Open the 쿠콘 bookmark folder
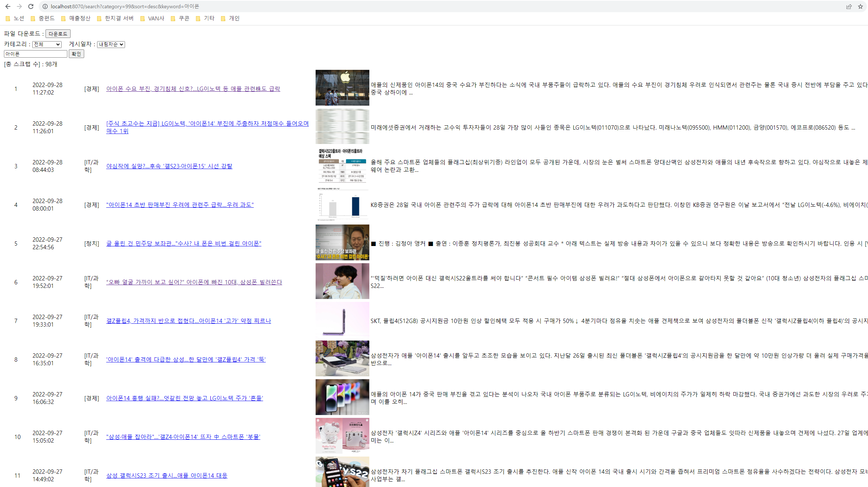Image resolution: width=868 pixels, height=487 pixels. [180, 18]
